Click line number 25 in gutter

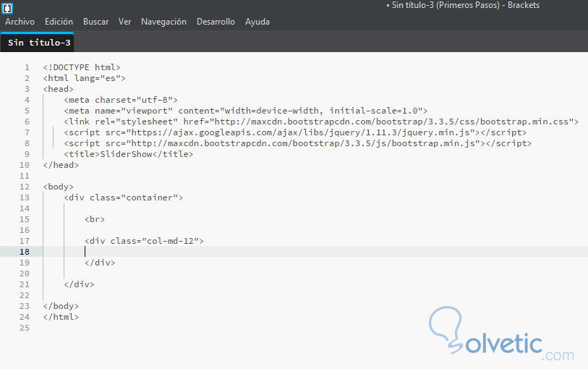25,328
